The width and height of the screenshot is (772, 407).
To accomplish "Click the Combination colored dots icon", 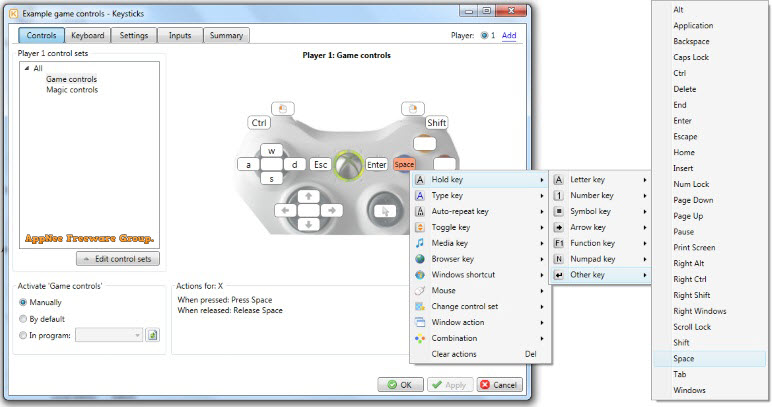I will pyautogui.click(x=420, y=338).
